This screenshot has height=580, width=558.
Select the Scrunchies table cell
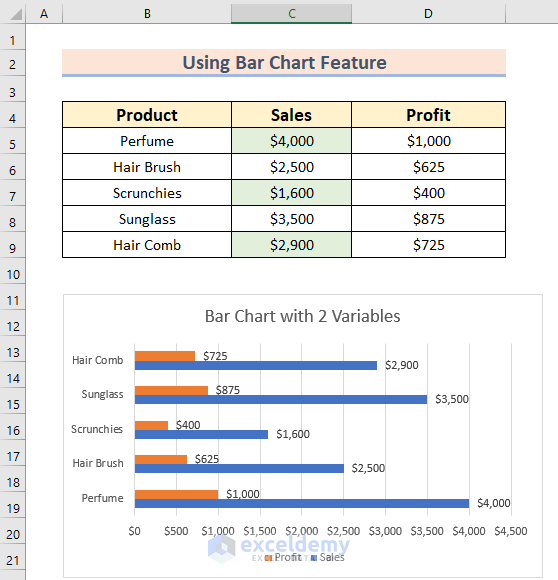tap(147, 193)
